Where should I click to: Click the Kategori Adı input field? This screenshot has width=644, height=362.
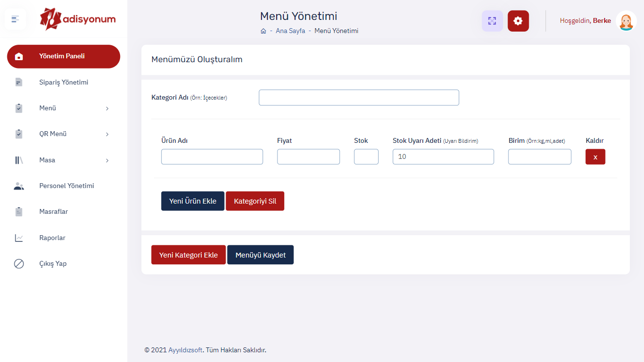click(x=359, y=98)
